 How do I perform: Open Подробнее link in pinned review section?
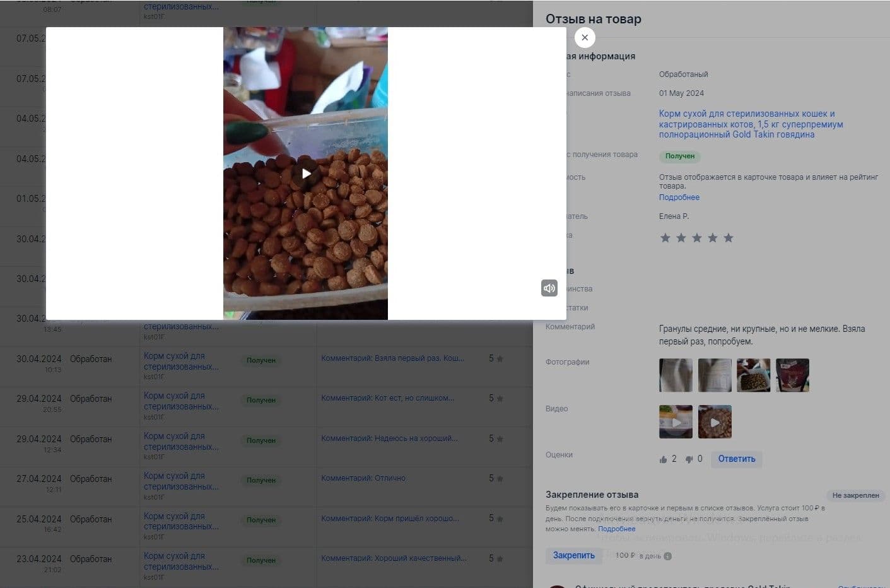(x=616, y=529)
